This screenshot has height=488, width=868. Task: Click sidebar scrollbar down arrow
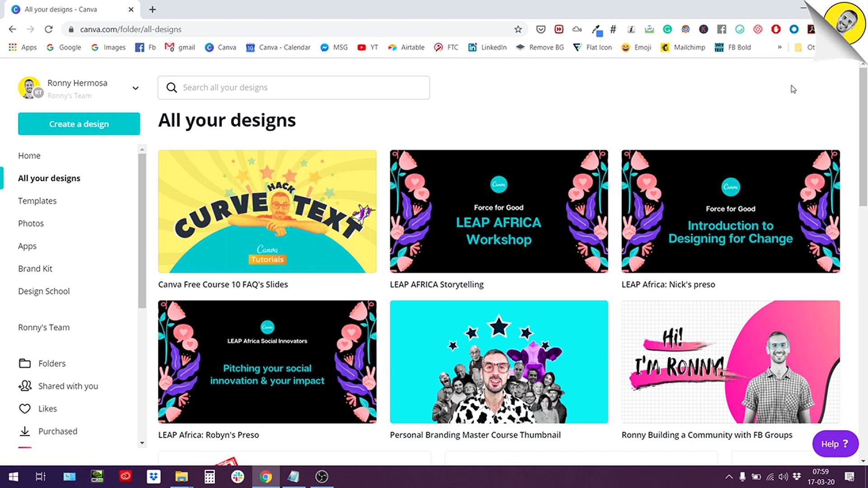pos(142,443)
